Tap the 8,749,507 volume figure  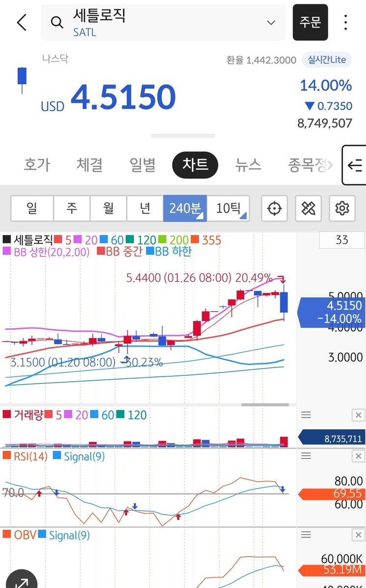pyautogui.click(x=325, y=122)
